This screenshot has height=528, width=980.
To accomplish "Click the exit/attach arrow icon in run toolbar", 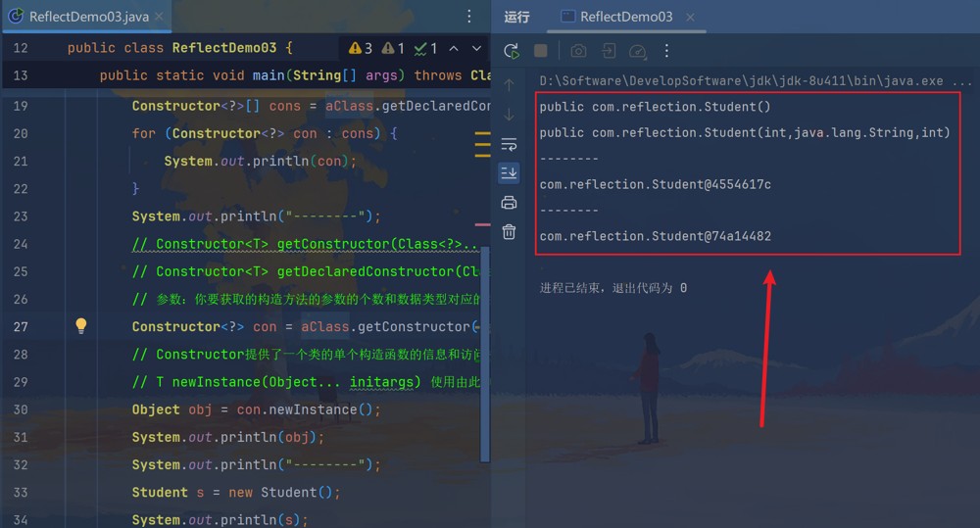I will point(609,51).
